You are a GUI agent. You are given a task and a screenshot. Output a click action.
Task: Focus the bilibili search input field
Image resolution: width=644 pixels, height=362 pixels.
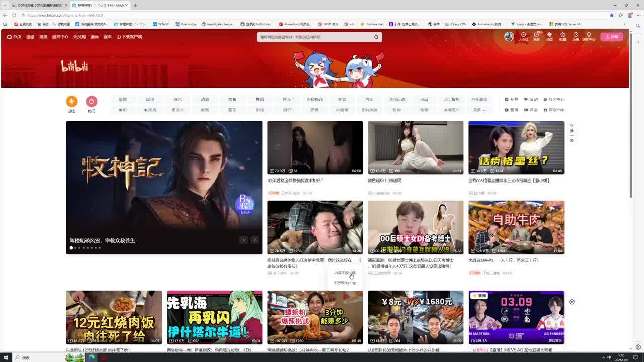314,37
